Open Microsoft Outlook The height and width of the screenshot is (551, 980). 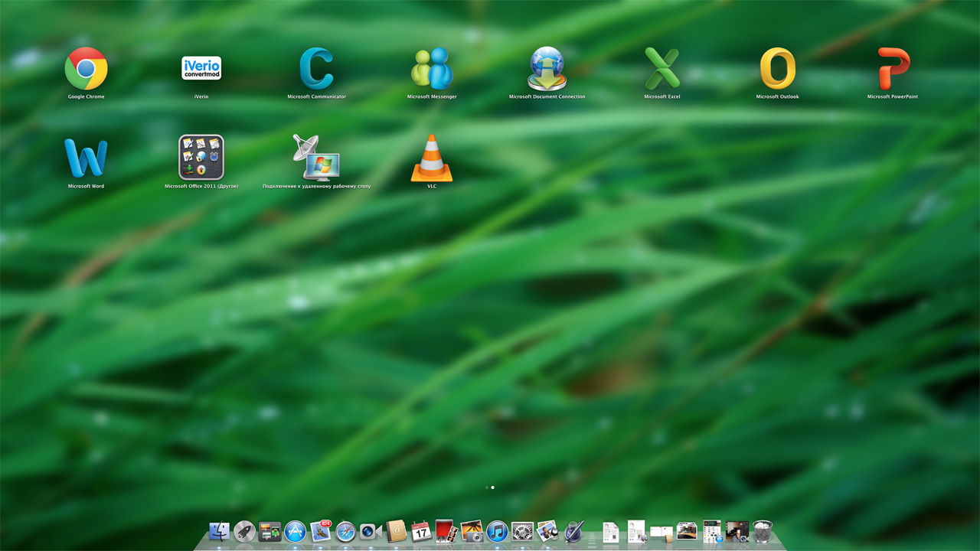tap(777, 69)
